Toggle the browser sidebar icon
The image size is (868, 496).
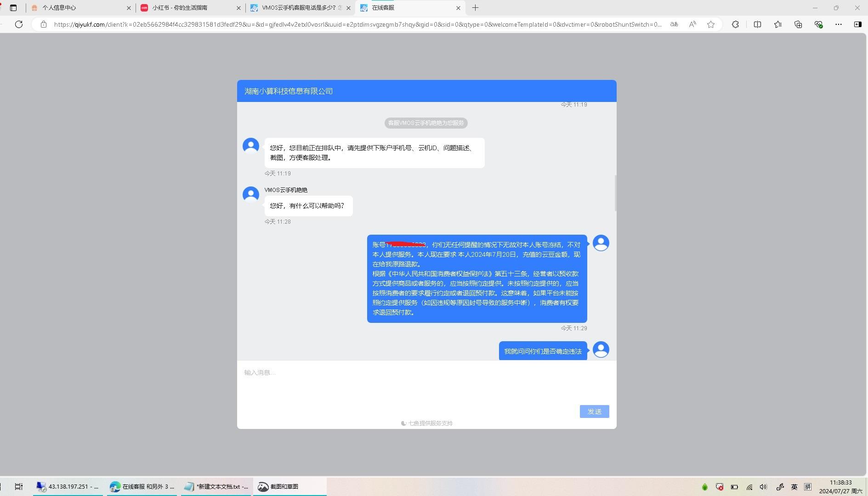[x=857, y=24]
